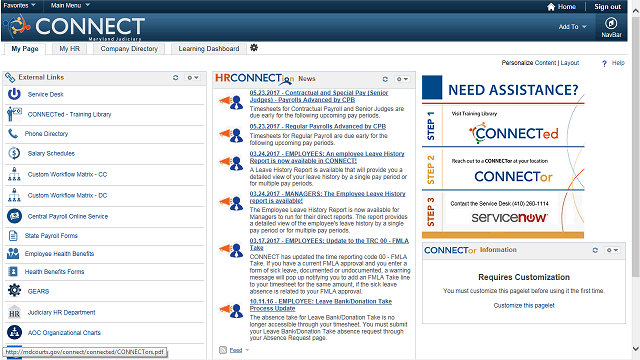640x360 pixels.
Task: Open the Learning Dashboard tab
Action: [209, 49]
